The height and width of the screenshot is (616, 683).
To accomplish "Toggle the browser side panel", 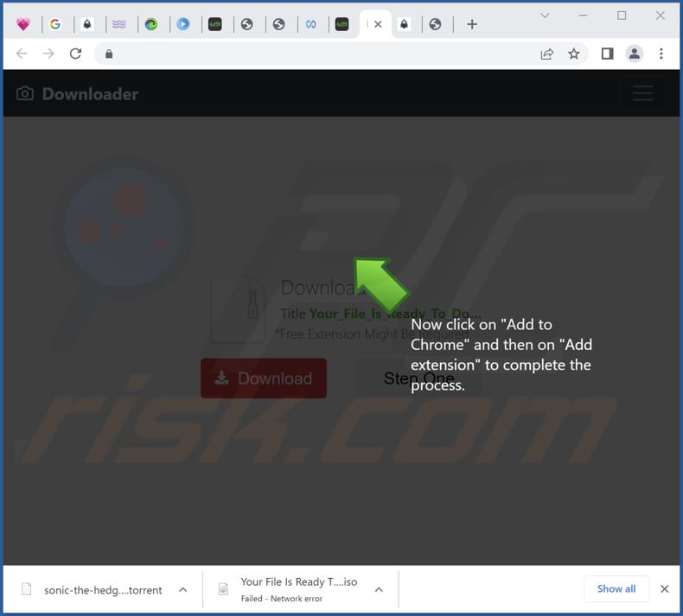I will [607, 54].
